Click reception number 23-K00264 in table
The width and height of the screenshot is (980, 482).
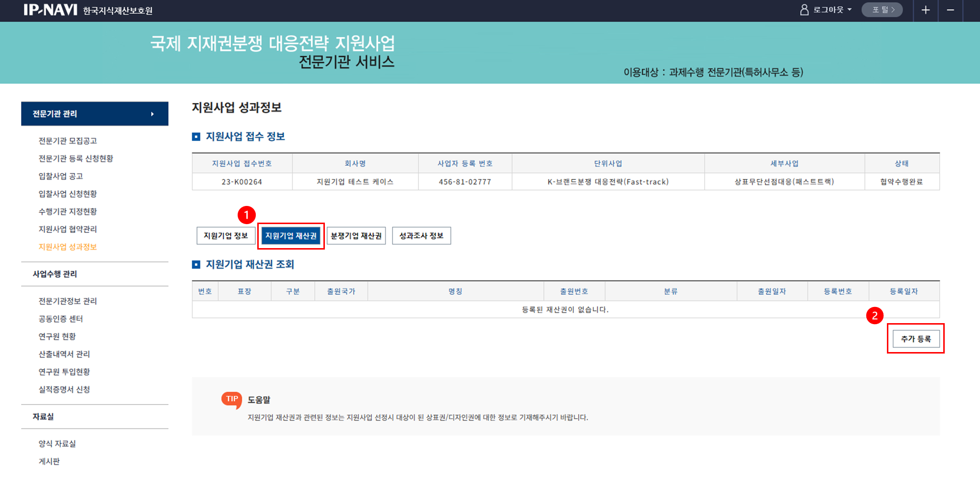tap(242, 182)
